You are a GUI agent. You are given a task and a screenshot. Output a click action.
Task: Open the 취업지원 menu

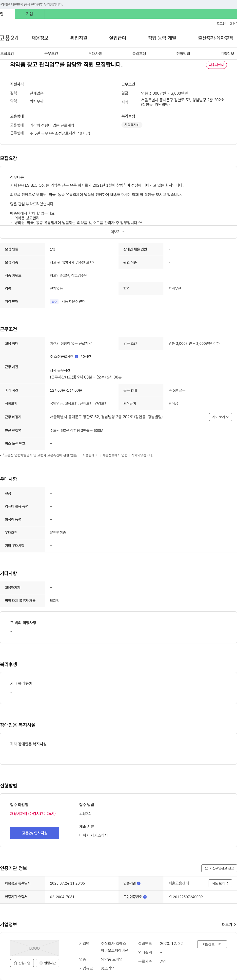[79, 38]
